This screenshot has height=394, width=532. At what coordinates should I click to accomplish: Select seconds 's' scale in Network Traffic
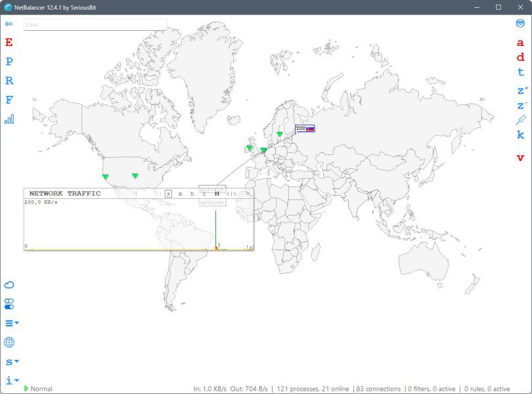(168, 194)
